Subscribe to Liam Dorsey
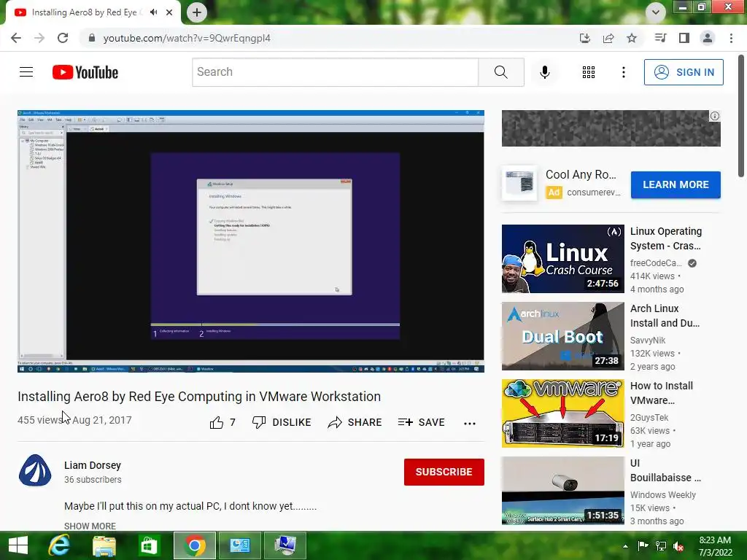Screen dimensions: 747x560 pos(444,472)
